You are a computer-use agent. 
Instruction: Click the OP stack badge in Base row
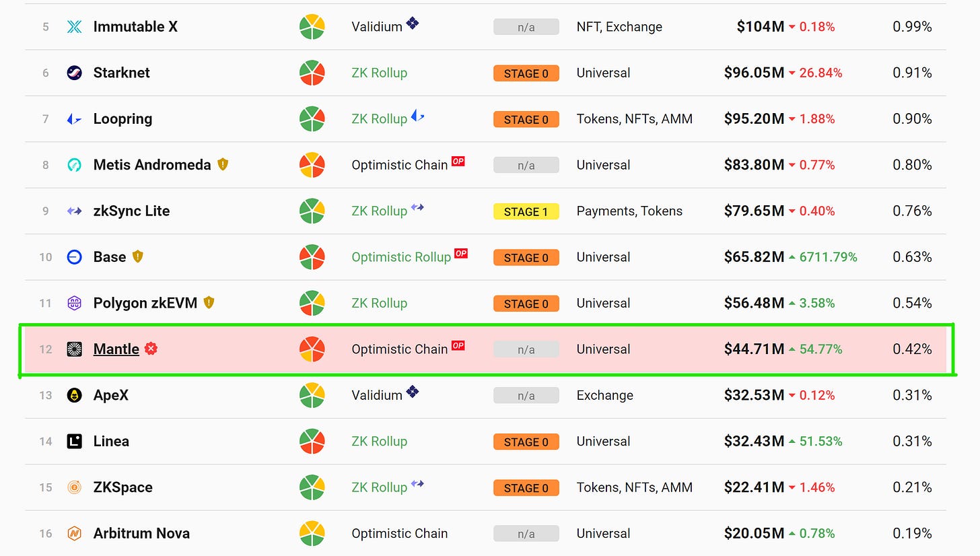[x=461, y=254]
